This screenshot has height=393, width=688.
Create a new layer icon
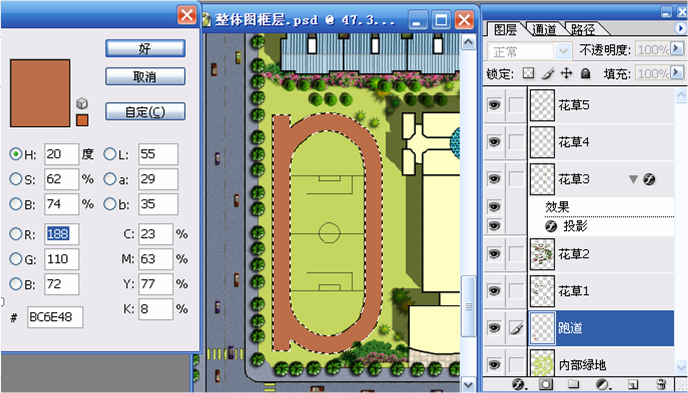(632, 385)
